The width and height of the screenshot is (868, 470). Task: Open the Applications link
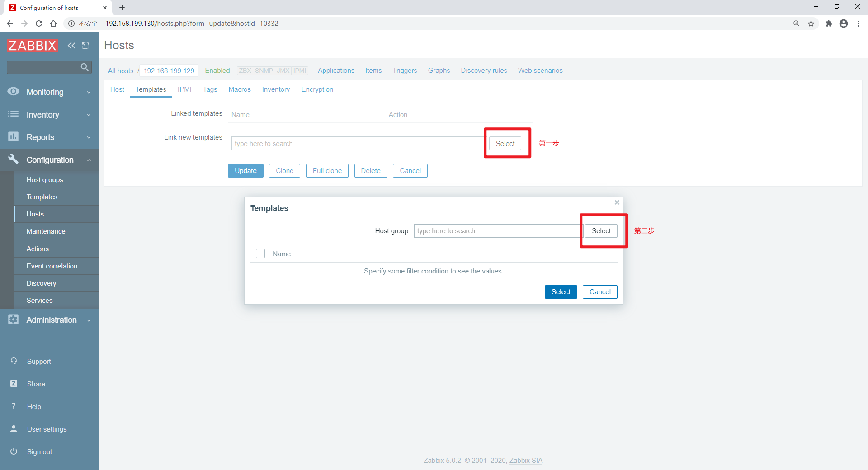coord(336,70)
